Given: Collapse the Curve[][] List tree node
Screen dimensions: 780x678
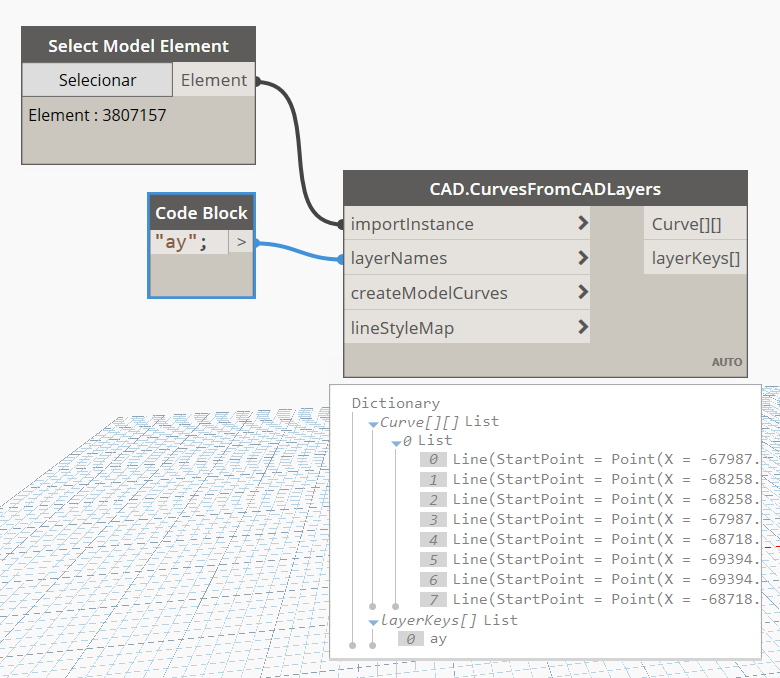Looking at the screenshot, I should coord(373,424).
